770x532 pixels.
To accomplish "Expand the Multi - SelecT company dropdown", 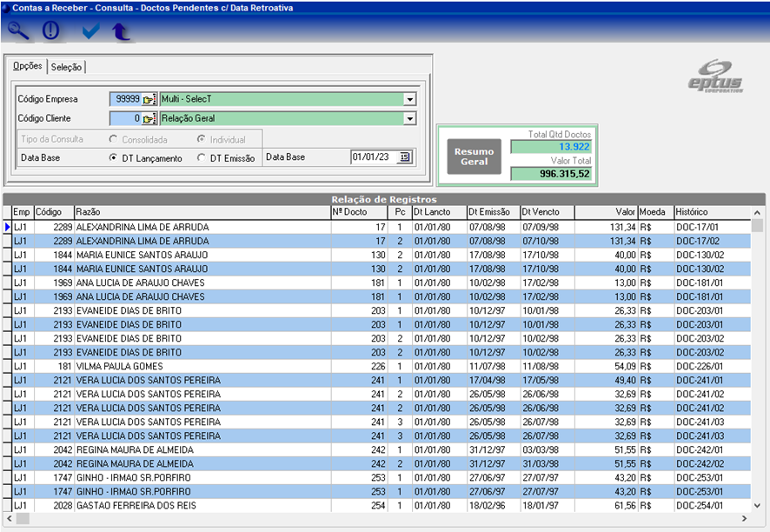I will [409, 99].
